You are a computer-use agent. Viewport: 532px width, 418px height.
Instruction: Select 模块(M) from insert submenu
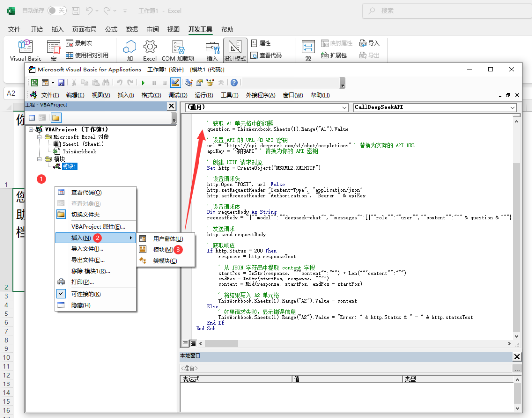(x=166, y=249)
